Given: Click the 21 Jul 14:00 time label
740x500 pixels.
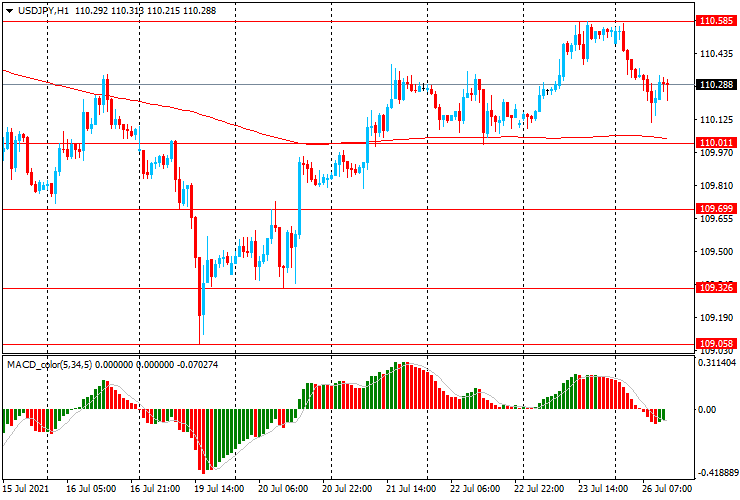Looking at the screenshot, I should click(411, 488).
